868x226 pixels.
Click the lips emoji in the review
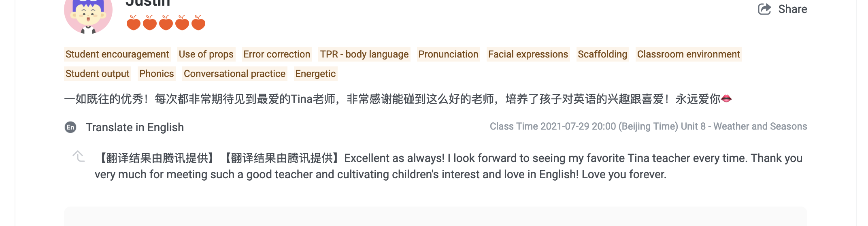click(726, 98)
